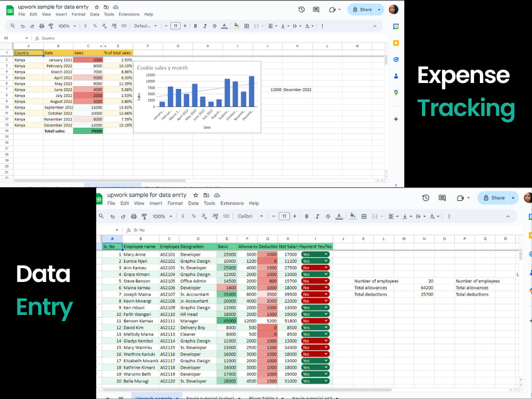Click the redo arrow in top Sheets window
Screen dimensions: 532x399
click(x=32, y=26)
